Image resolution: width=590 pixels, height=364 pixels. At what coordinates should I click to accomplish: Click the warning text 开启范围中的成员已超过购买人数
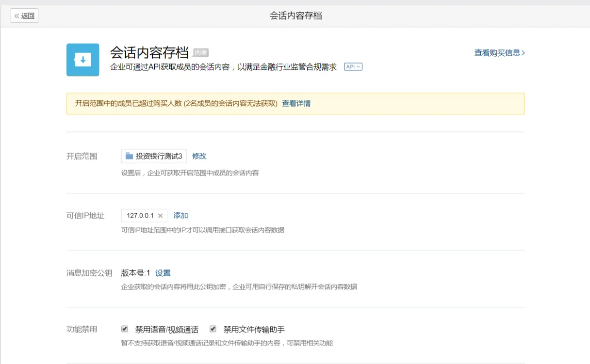point(129,103)
